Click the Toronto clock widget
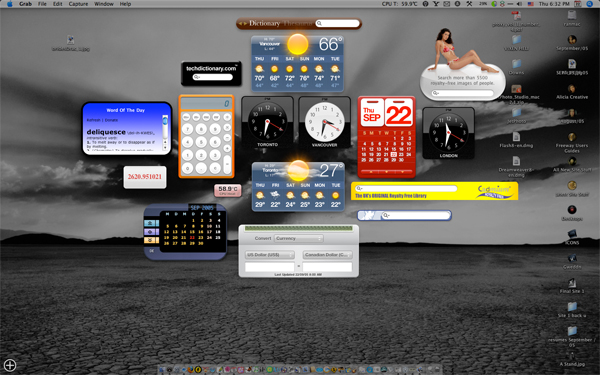600x375 pixels. (x=267, y=122)
